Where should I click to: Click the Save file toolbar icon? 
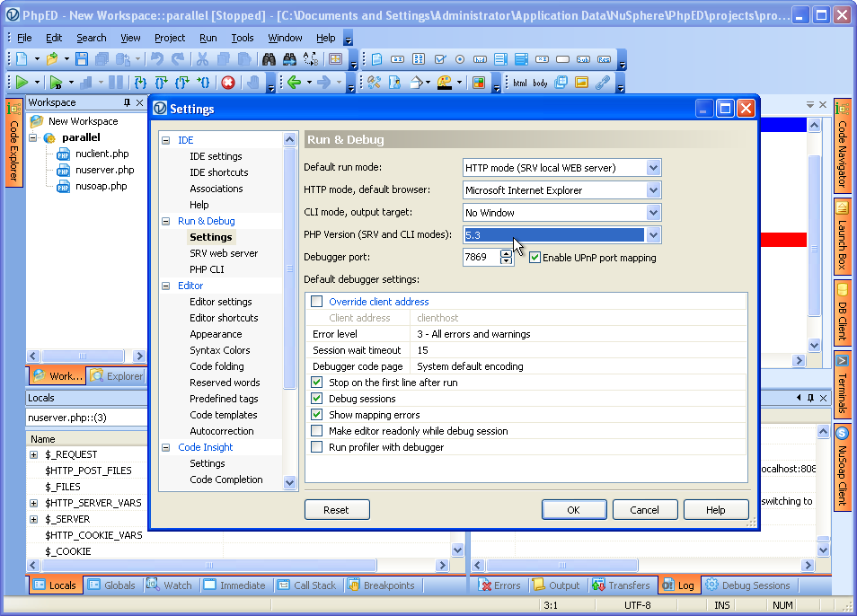82,59
